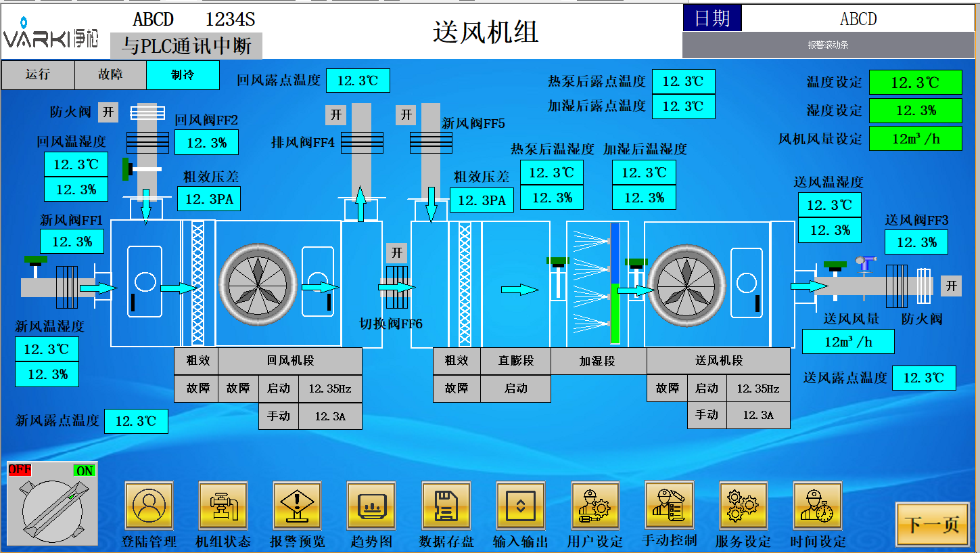Image resolution: width=980 pixels, height=553 pixels.
Task: Open the 登陆管理 login management icon
Action: coord(149,505)
